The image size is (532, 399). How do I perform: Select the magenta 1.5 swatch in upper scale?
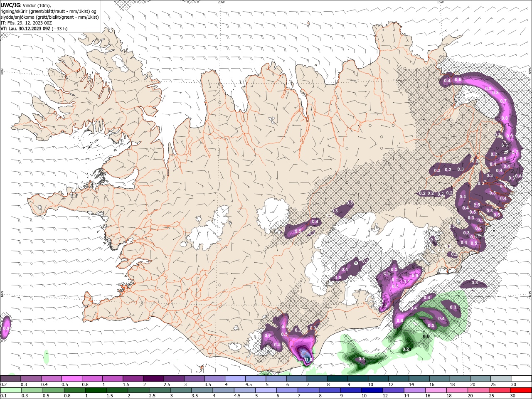pos(133,379)
